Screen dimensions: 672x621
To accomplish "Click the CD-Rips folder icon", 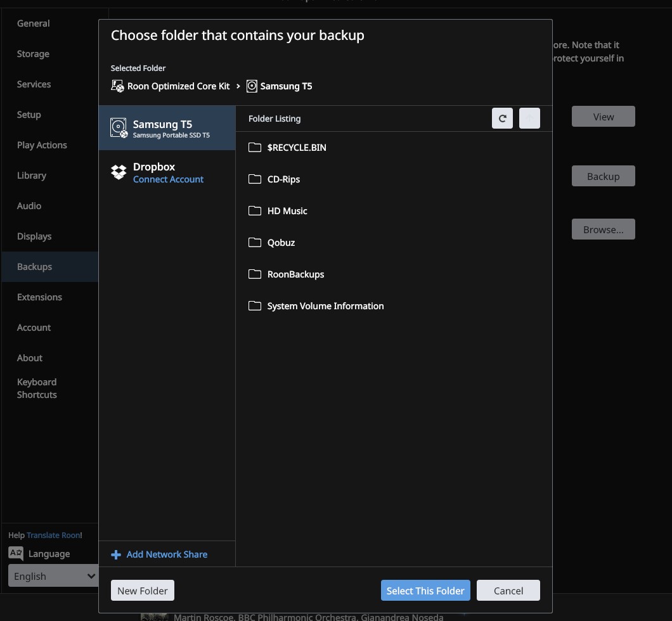I will (255, 179).
